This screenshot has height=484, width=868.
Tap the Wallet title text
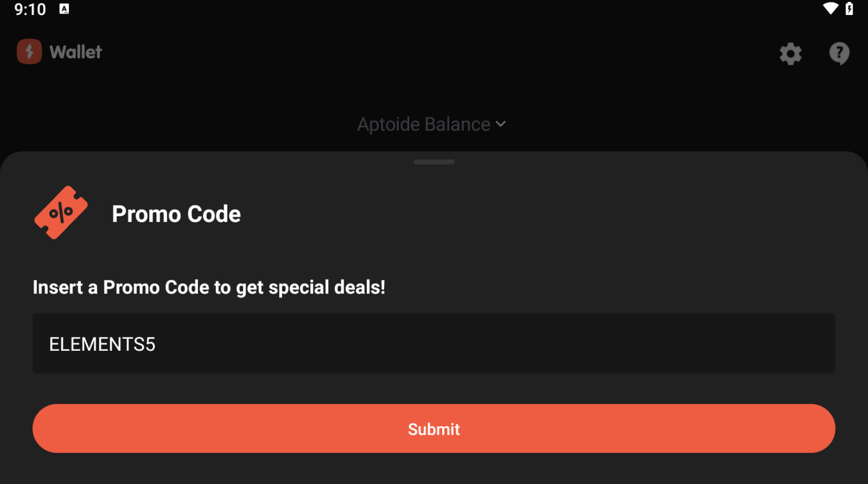76,52
